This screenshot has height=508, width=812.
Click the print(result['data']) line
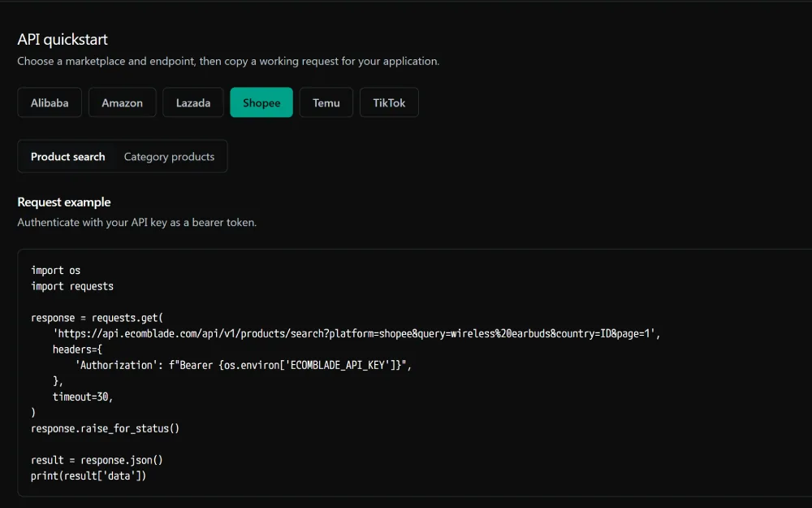point(89,475)
